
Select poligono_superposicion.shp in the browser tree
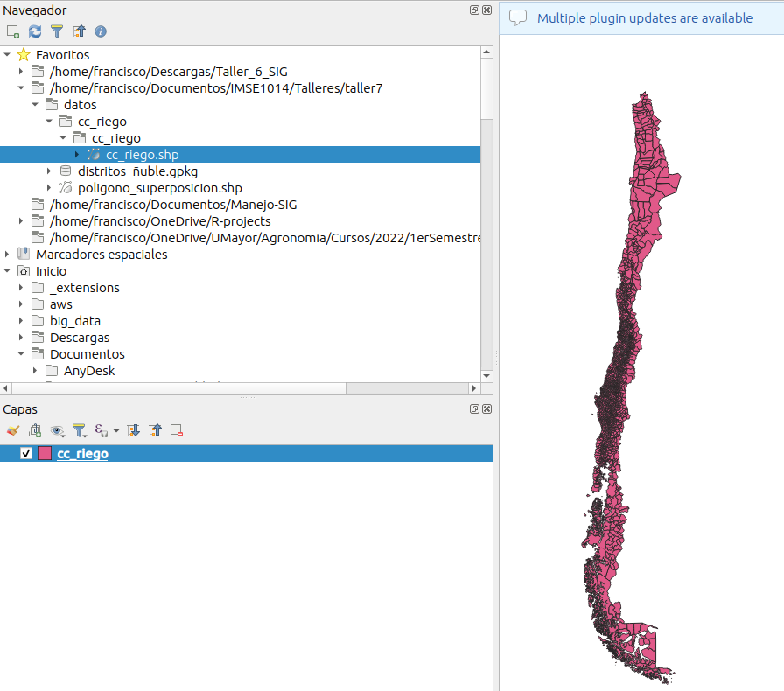[159, 188]
